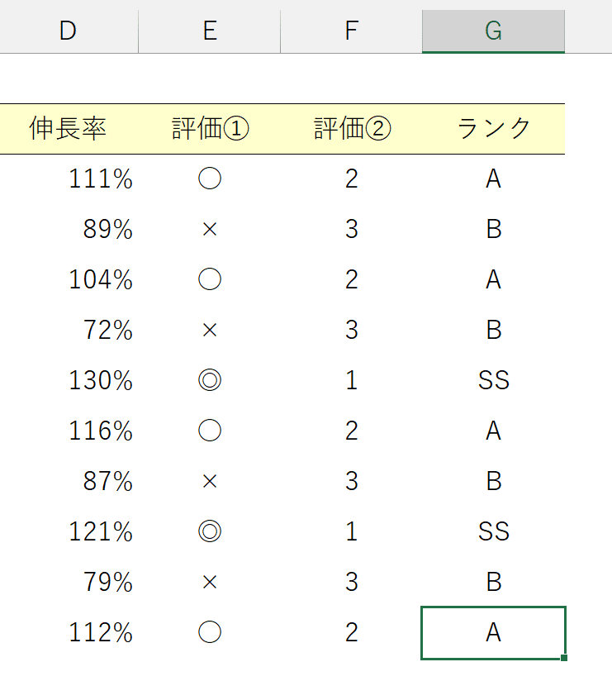Click the fill handle of selected cell
612x700 pixels.
click(564, 658)
